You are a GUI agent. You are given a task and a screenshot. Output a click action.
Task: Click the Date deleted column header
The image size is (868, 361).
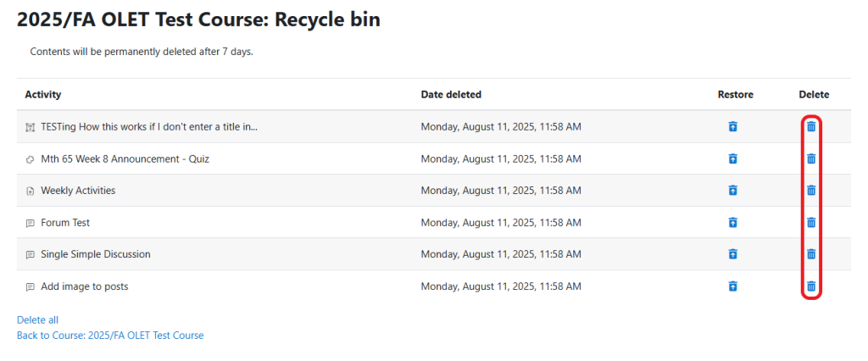point(451,95)
